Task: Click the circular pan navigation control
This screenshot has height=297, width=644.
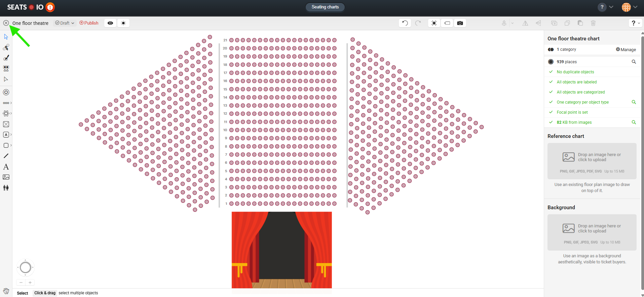Action: [x=26, y=268]
